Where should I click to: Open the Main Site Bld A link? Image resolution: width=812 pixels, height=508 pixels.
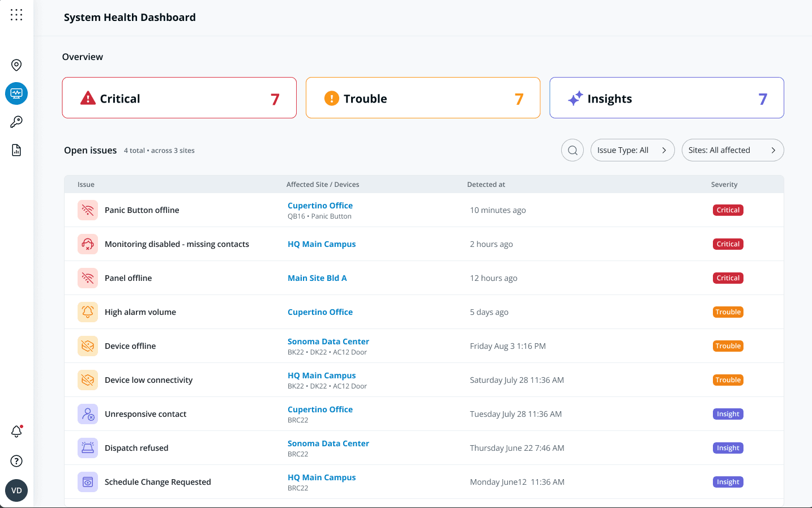coord(317,278)
